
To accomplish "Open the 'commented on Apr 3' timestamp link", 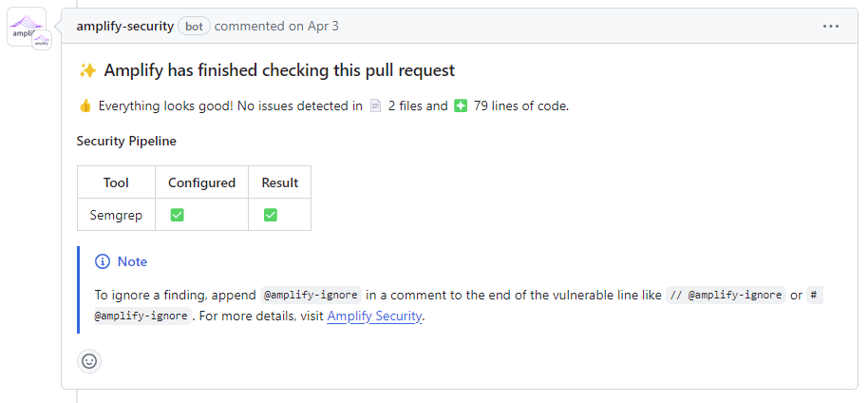I will click(x=276, y=26).
